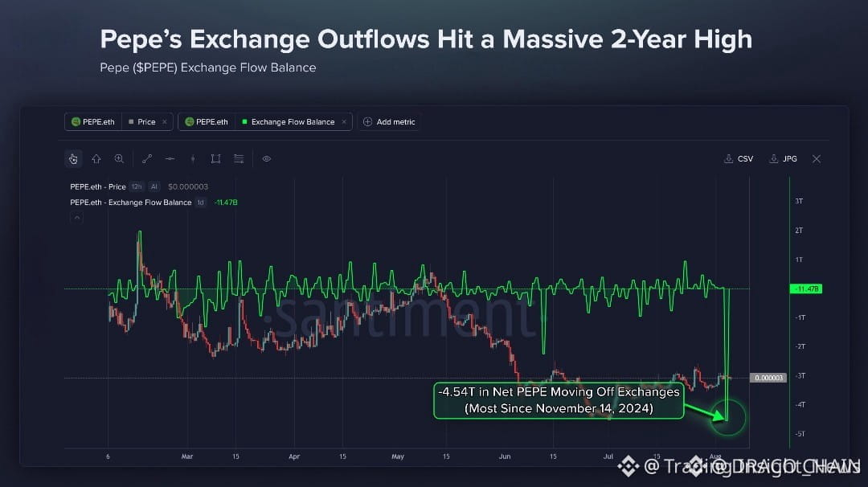Click the $0.000003 price legend value
Viewport: 868px width, 487px height.
[188, 186]
